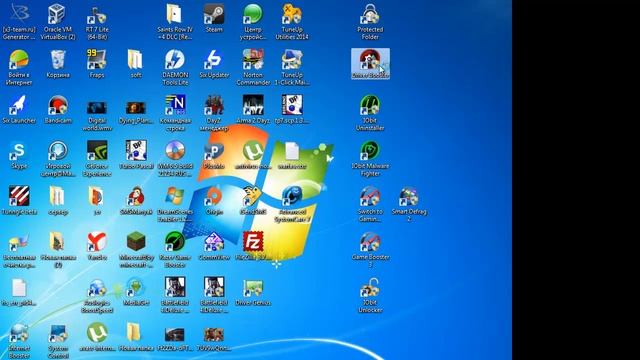Screen dimensions: 640x360
Task: Select the Switch to Gaming shortcut
Action: [x=370, y=204]
